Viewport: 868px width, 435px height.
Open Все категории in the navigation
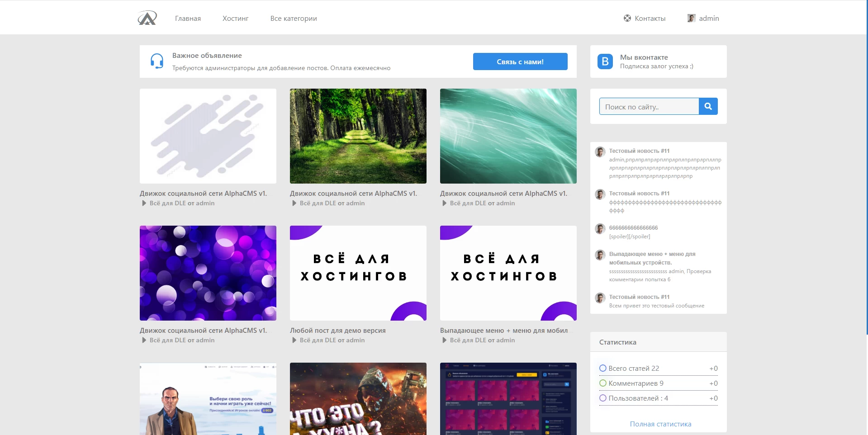pyautogui.click(x=294, y=19)
